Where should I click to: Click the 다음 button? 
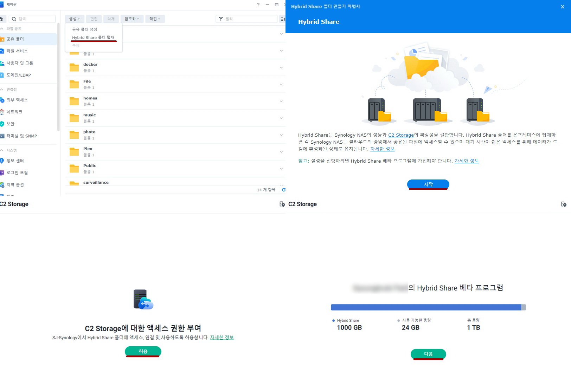(428, 354)
